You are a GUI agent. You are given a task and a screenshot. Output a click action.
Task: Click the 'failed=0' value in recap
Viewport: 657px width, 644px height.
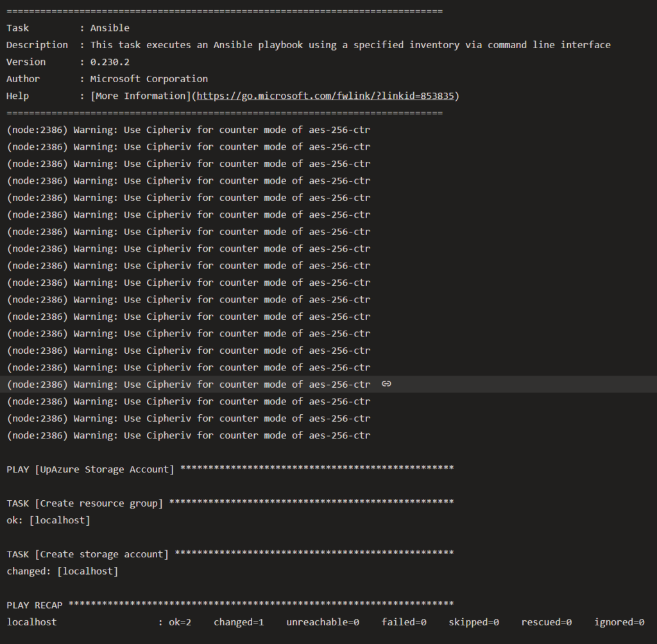click(x=404, y=622)
